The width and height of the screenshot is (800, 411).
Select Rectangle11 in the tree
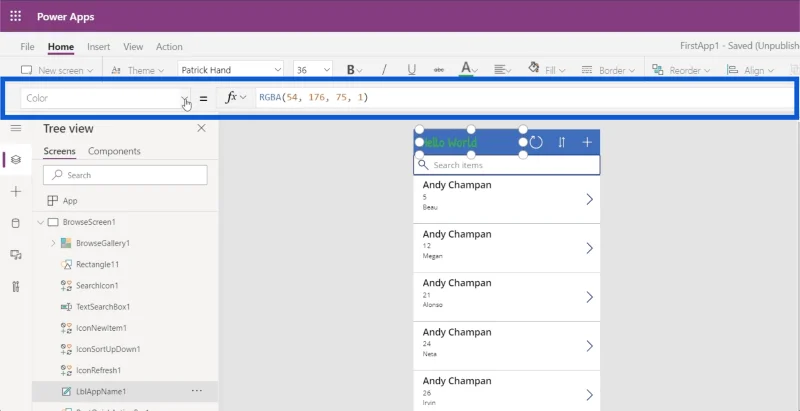[97, 264]
